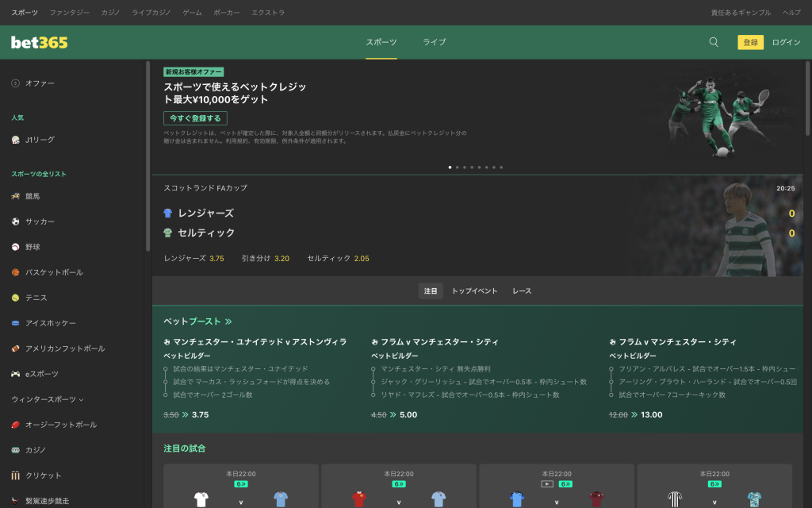Bet on 引き分け at 3.20

(265, 258)
